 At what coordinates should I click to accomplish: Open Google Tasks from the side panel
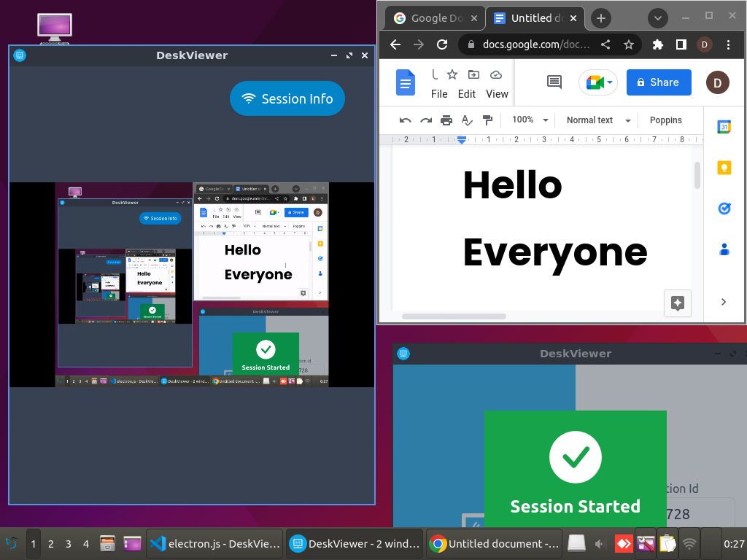(x=724, y=209)
